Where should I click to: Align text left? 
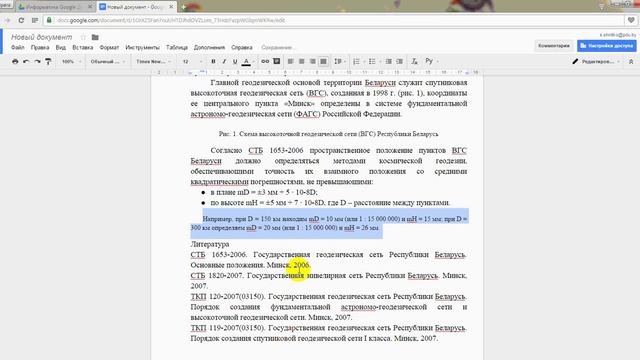(291, 62)
